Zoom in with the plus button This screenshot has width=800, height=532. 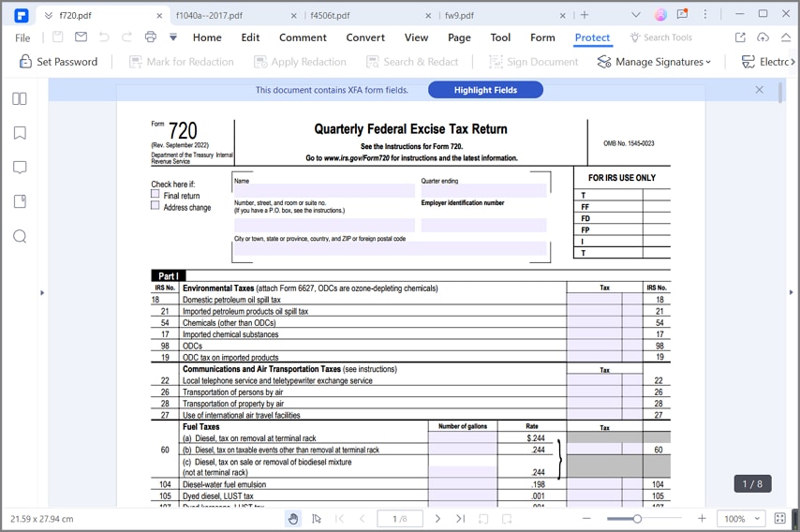coord(702,518)
